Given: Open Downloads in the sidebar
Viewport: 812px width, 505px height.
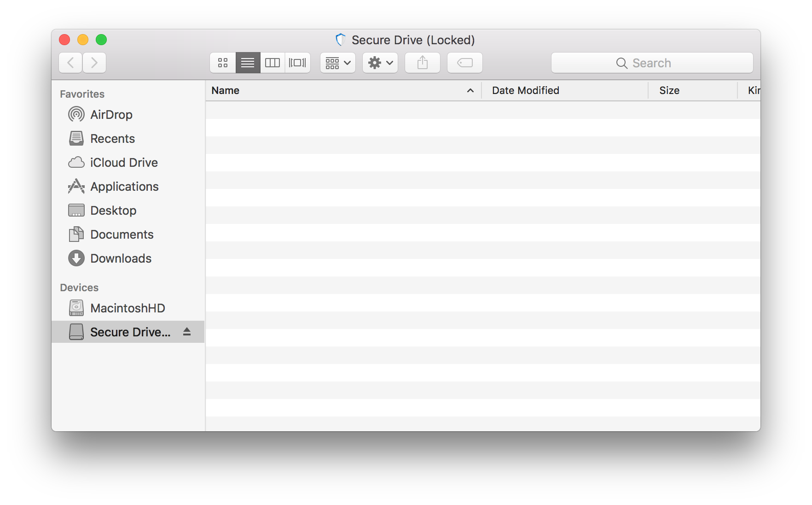Looking at the screenshot, I should [121, 258].
